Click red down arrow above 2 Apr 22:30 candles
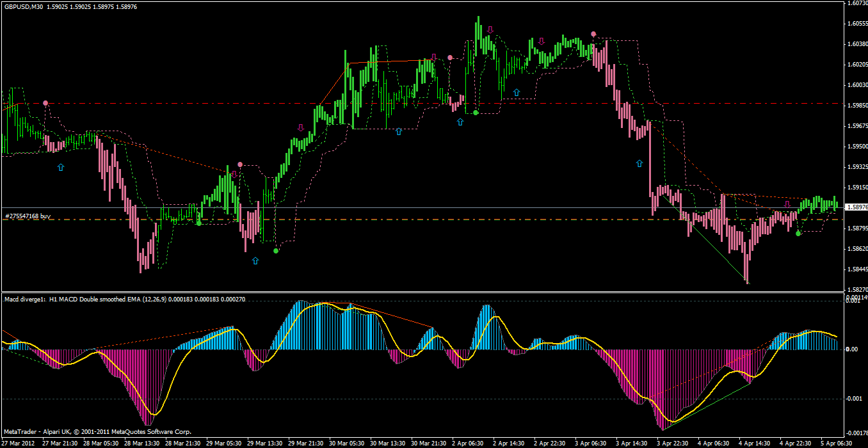This screenshot has height=448, width=868. (542, 41)
